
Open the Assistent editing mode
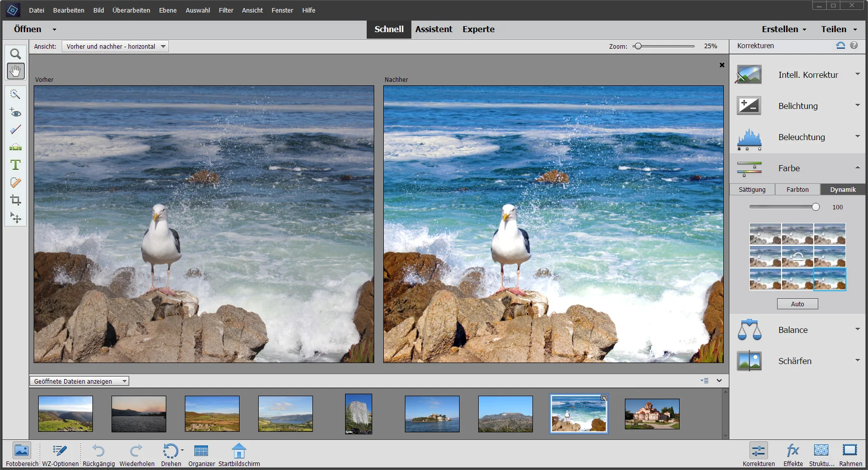click(433, 29)
